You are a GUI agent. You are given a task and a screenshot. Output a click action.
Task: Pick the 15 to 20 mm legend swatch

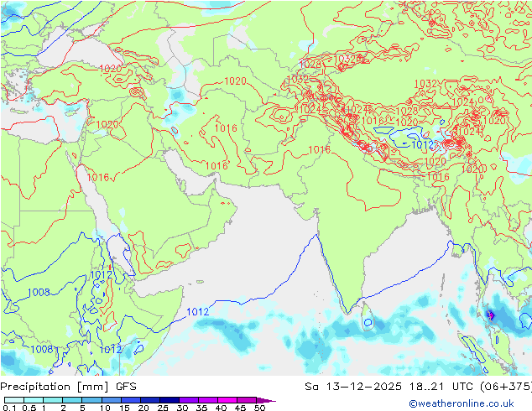tap(131, 400)
